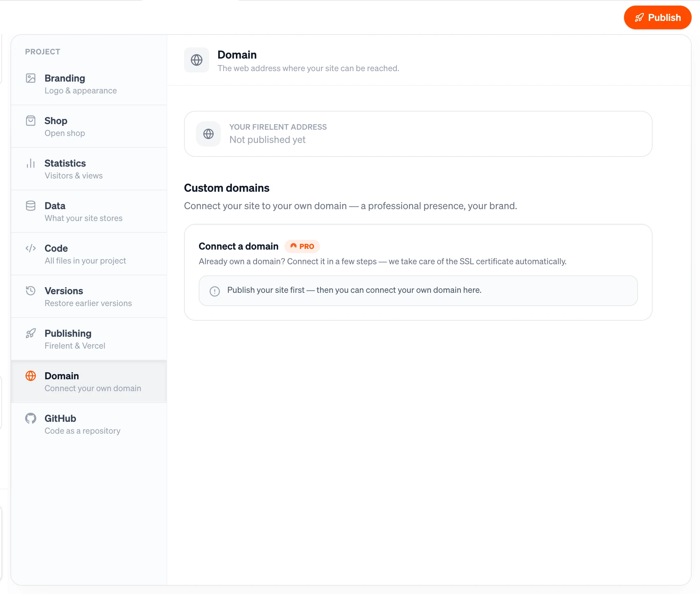
Task: Click the 'Connect a domain' title
Action: [x=238, y=246]
